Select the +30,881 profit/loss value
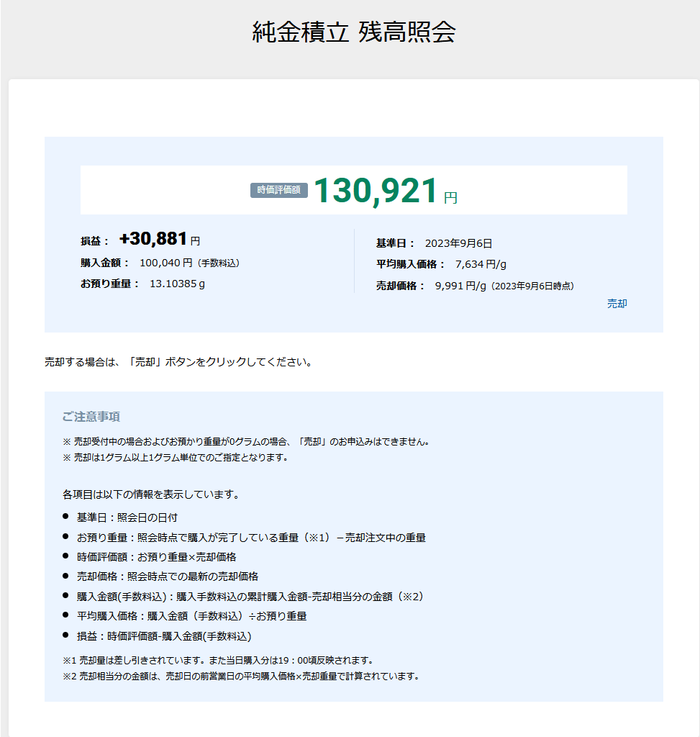The height and width of the screenshot is (737, 700). point(153,239)
